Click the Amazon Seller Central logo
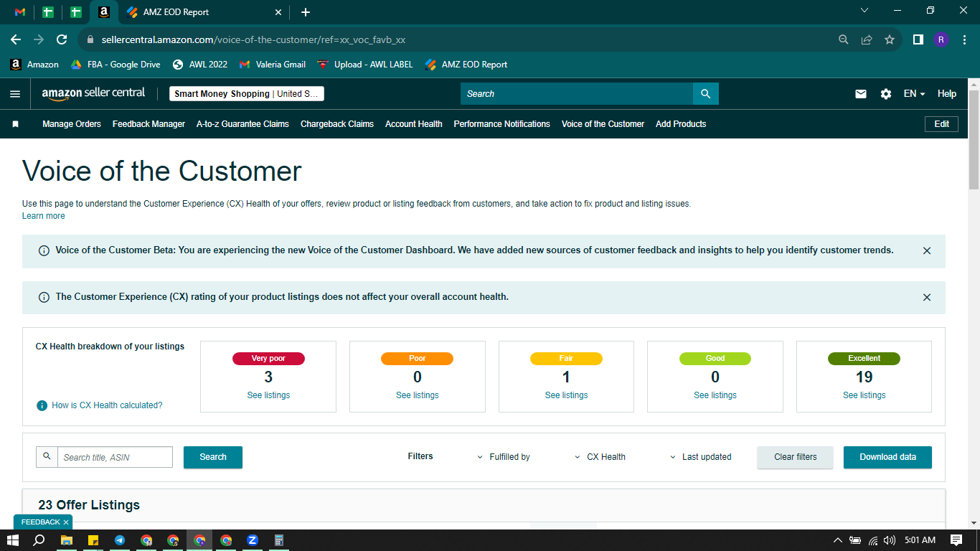The height and width of the screenshot is (551, 980). (93, 94)
